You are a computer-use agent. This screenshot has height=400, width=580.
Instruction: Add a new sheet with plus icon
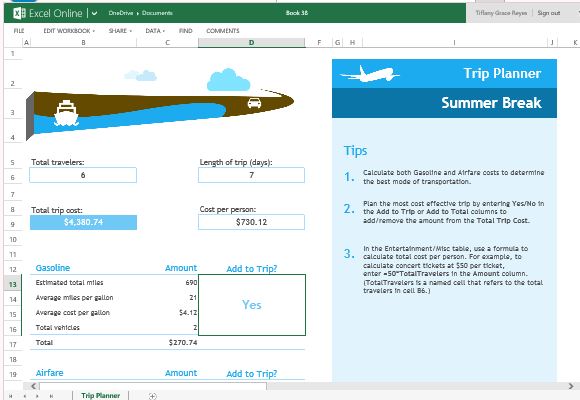[152, 396]
